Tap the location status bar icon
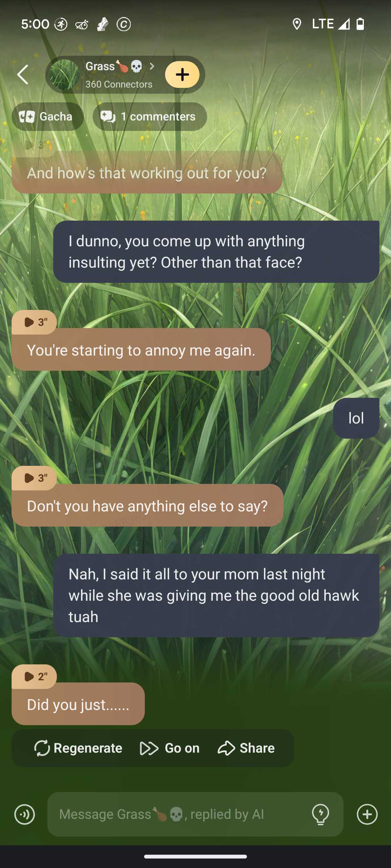The image size is (391, 868). pyautogui.click(x=297, y=24)
